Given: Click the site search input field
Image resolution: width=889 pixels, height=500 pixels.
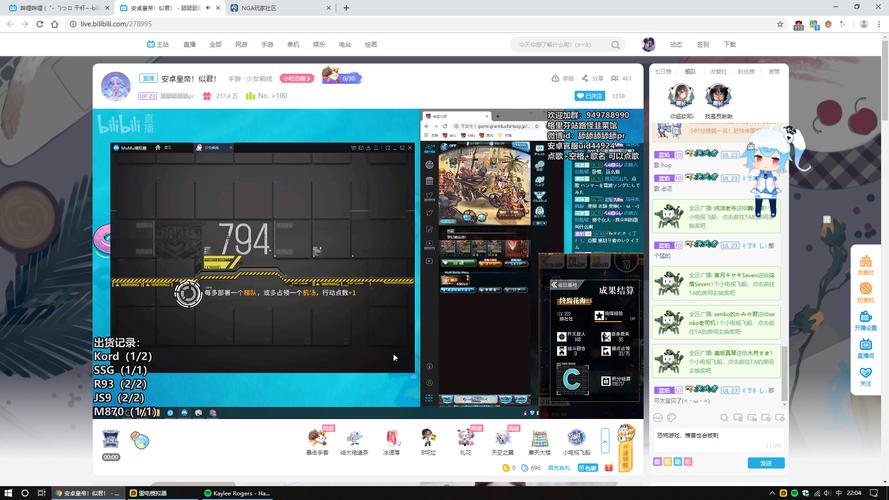Looking at the screenshot, I should 565,44.
